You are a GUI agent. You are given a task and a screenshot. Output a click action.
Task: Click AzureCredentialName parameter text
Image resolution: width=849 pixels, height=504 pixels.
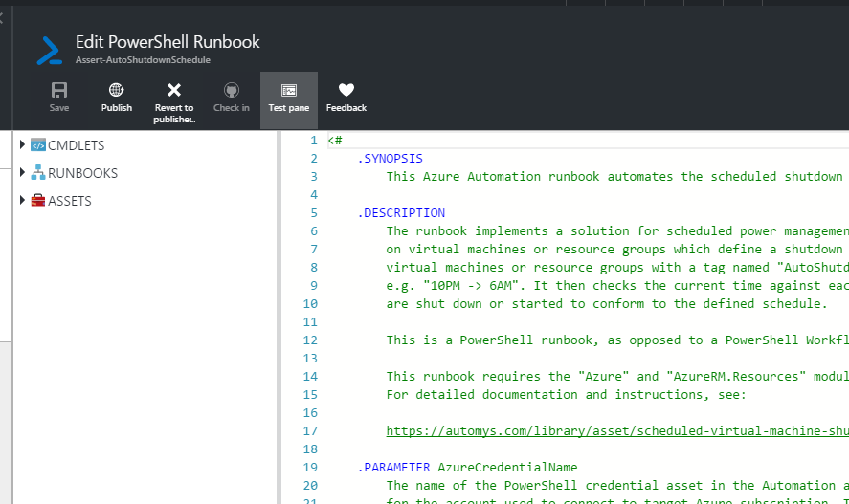click(x=507, y=468)
